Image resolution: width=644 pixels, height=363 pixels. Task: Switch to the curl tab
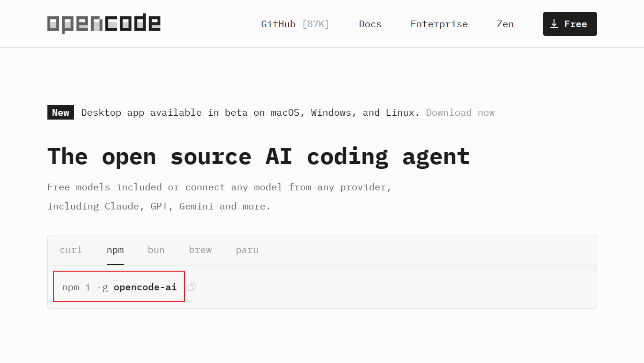tap(71, 250)
